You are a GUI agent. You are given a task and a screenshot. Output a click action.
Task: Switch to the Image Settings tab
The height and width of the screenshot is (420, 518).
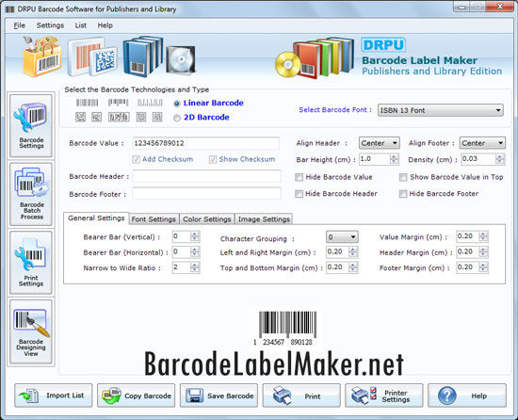click(x=264, y=219)
